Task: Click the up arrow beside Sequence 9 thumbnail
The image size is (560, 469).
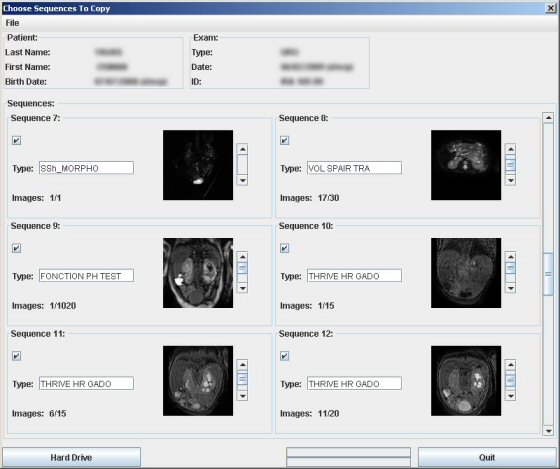Action: (x=242, y=257)
